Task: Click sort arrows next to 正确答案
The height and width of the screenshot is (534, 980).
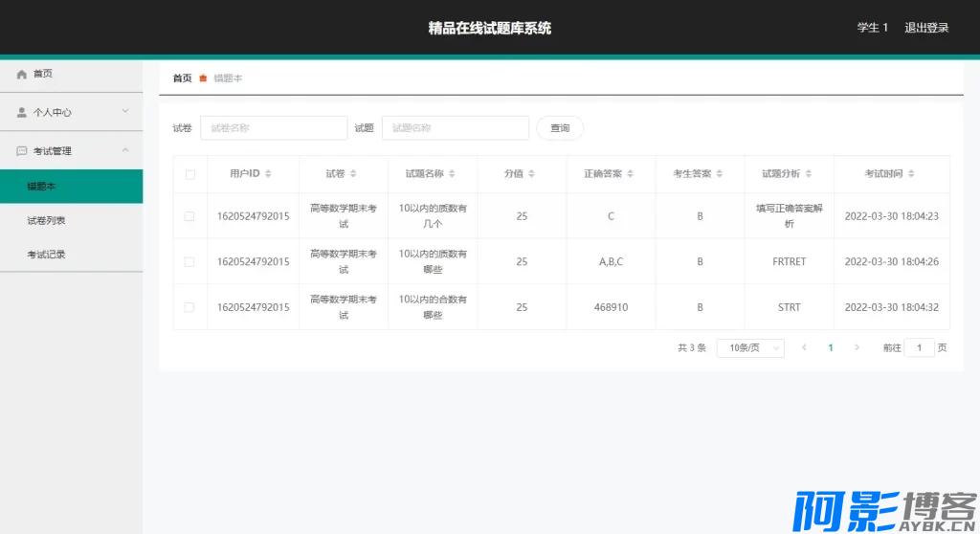Action: (x=630, y=174)
